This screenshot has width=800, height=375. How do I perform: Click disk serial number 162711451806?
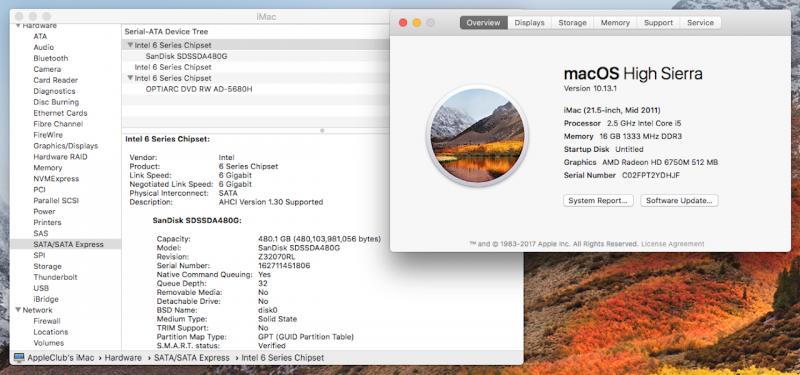(x=284, y=266)
